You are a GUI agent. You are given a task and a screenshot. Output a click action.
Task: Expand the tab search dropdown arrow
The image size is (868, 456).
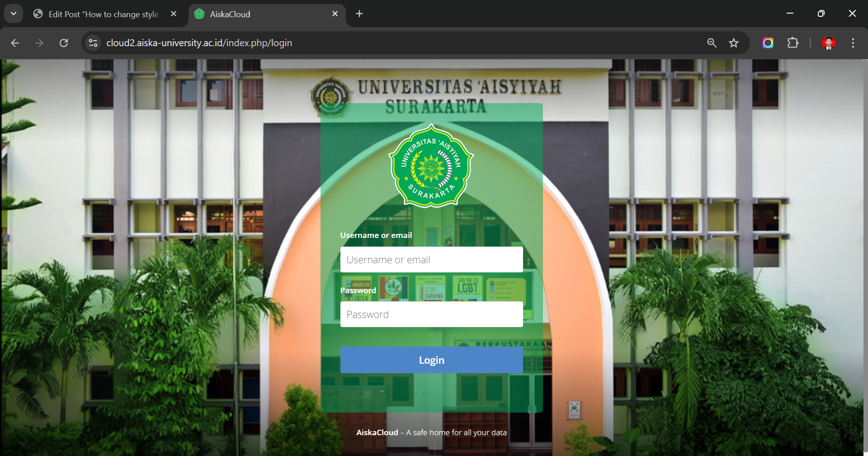coord(14,14)
